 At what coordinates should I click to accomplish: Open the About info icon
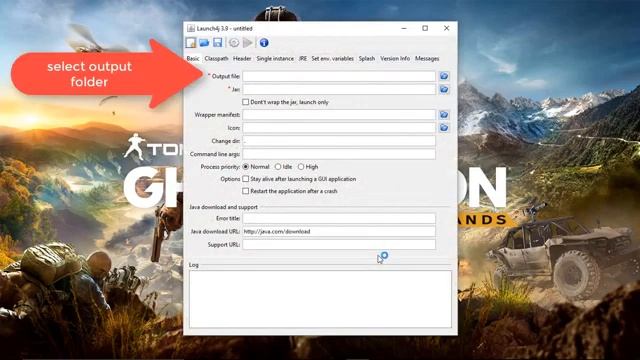pos(264,42)
